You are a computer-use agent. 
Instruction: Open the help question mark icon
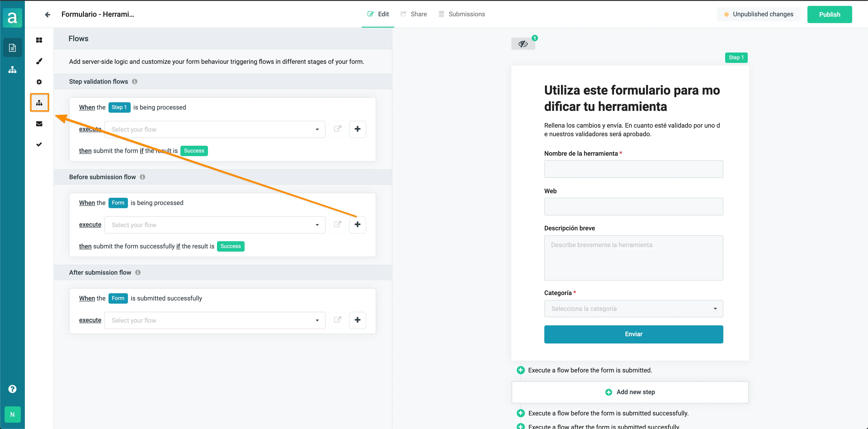(x=12, y=389)
